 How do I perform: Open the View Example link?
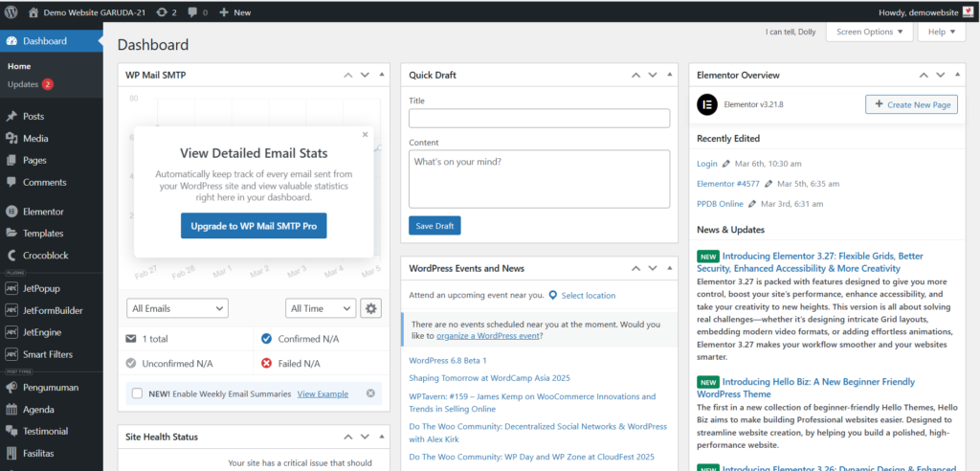point(323,394)
